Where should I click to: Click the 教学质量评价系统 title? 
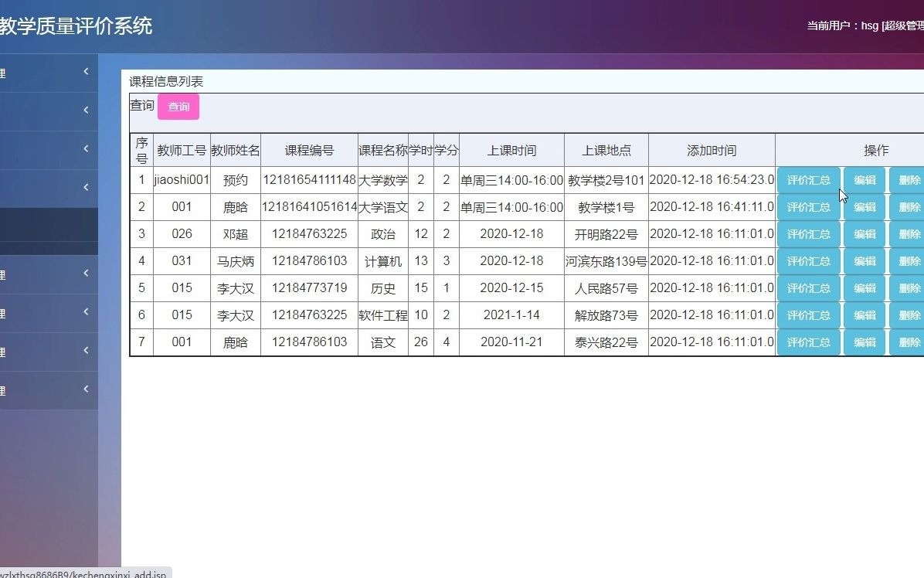76,26
